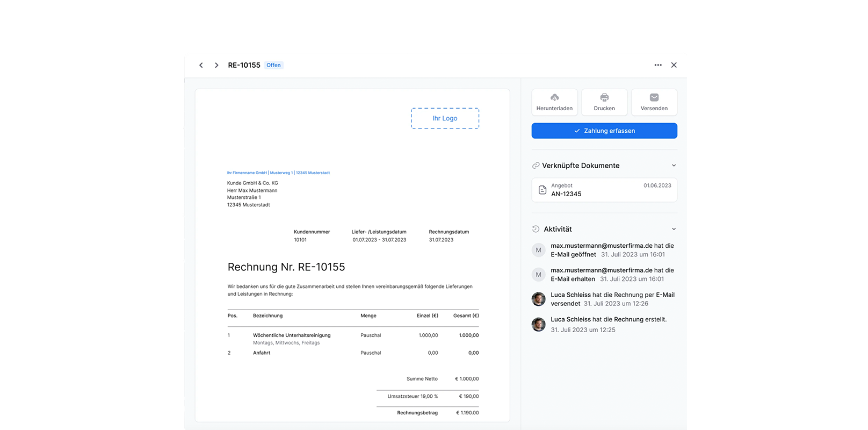
Task: Click the Kundennummer value 10101
Action: 300,240
